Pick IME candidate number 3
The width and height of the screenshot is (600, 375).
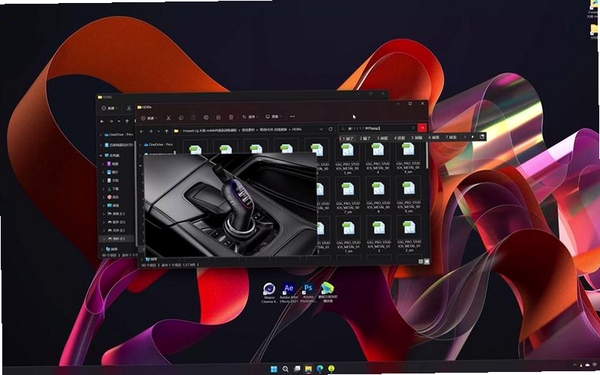382,138
